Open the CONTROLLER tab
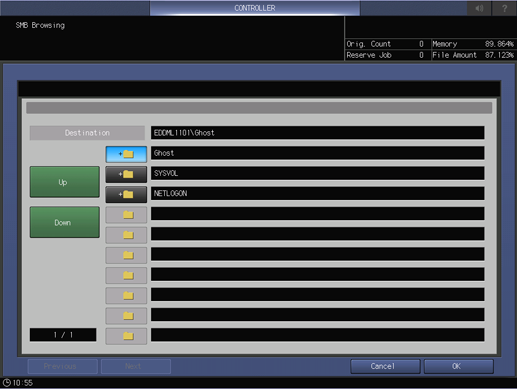 tap(255, 8)
